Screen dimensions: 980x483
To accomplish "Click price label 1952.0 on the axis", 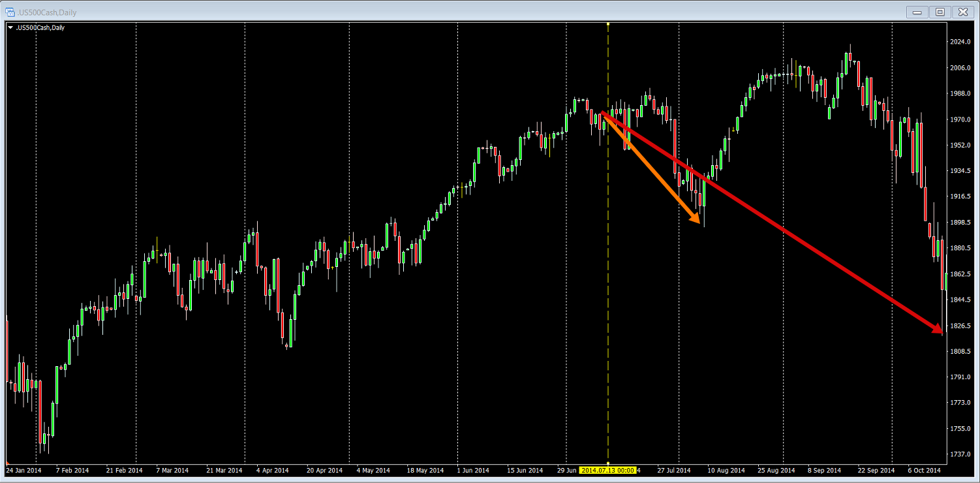I will (959, 145).
